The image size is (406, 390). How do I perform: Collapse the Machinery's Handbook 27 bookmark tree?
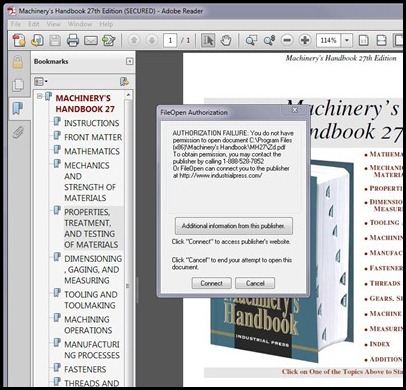(x=40, y=96)
